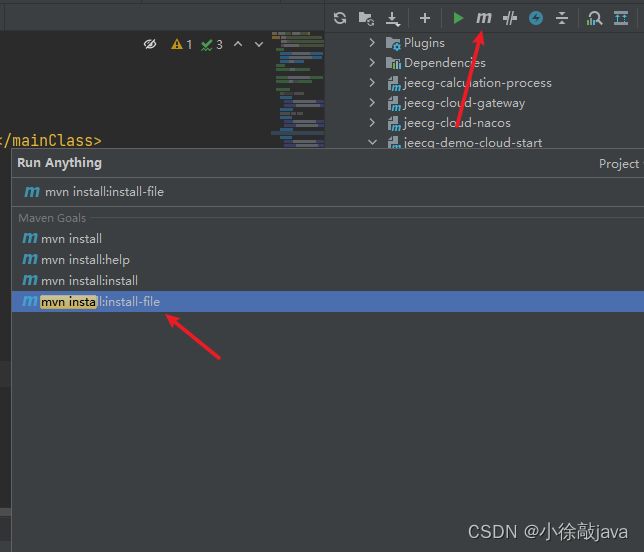Expand the Dependencies node
Image resolution: width=644 pixels, height=552 pixels.
tap(372, 62)
